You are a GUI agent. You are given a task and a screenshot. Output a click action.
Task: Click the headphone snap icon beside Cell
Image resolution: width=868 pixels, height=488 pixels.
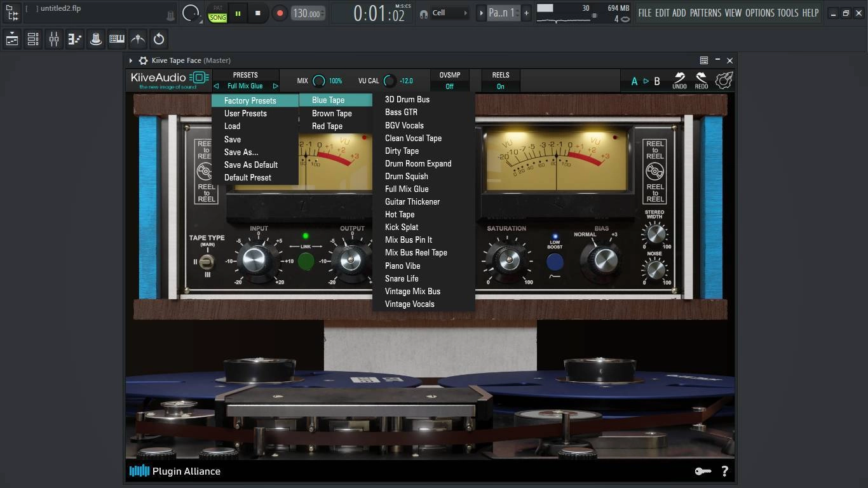424,13
